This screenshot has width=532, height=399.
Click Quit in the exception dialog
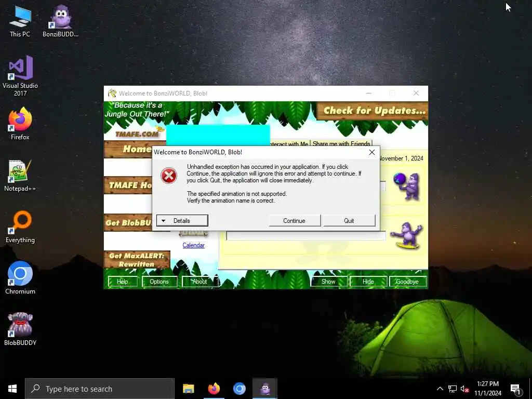tap(349, 220)
